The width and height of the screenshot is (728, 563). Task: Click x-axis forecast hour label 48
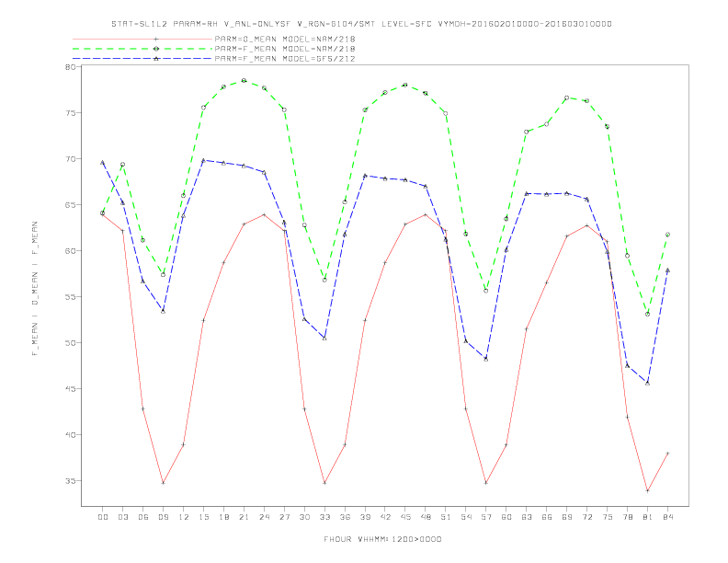(426, 517)
